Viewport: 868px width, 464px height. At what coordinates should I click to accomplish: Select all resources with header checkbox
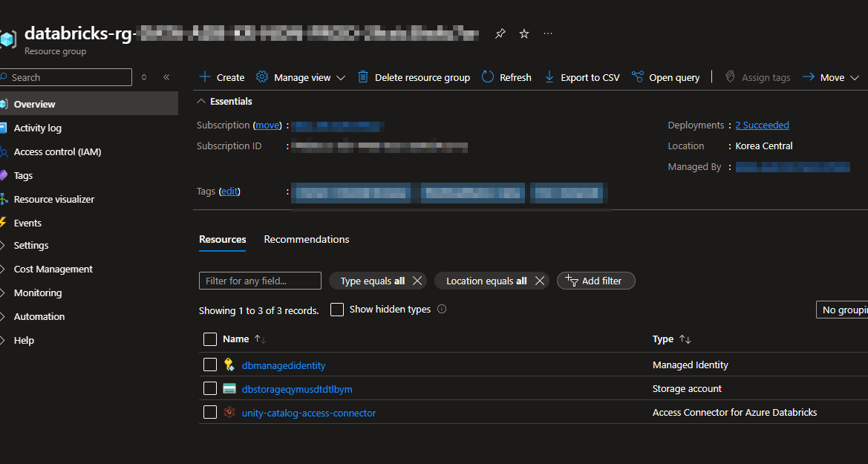[x=210, y=339]
